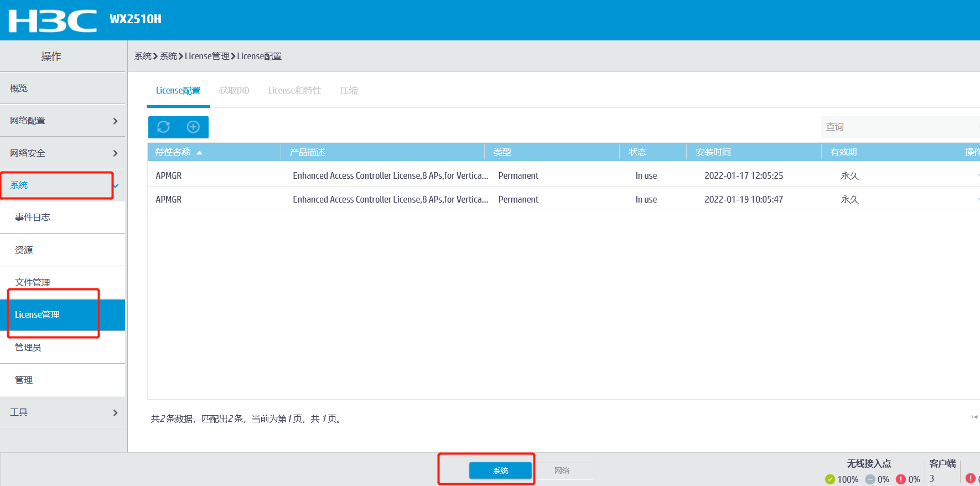980x486 pixels.
Task: Click License配置 in the breadcrumb
Action: (260, 56)
